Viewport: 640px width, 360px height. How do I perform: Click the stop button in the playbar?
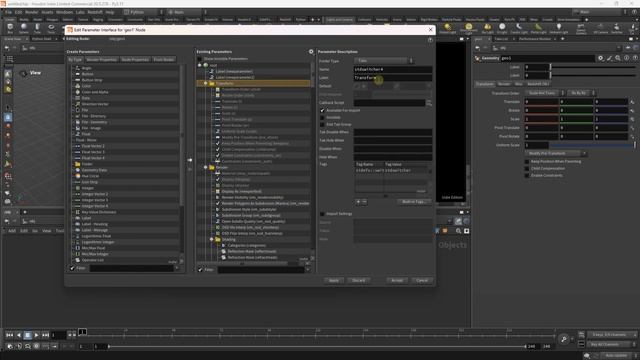click(27, 335)
